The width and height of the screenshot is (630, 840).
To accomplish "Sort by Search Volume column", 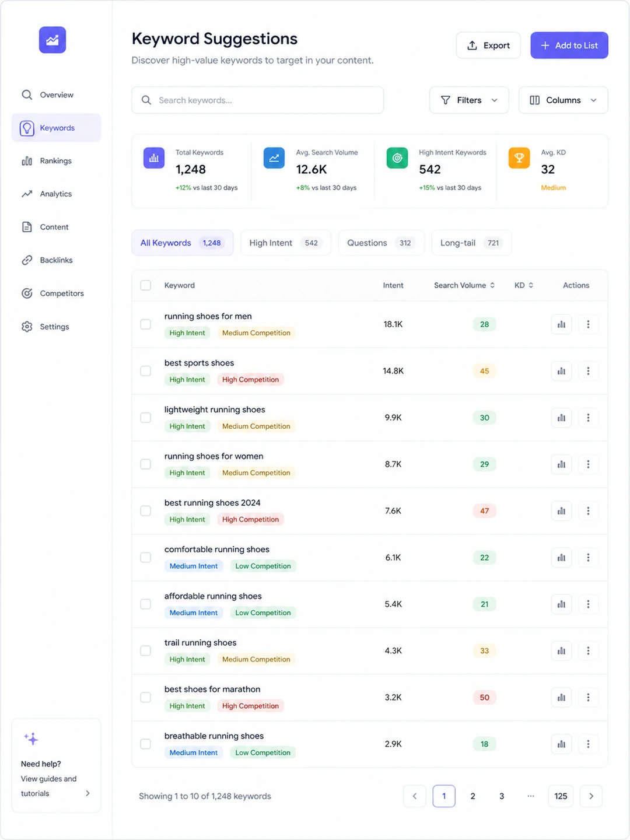I will coord(464,285).
